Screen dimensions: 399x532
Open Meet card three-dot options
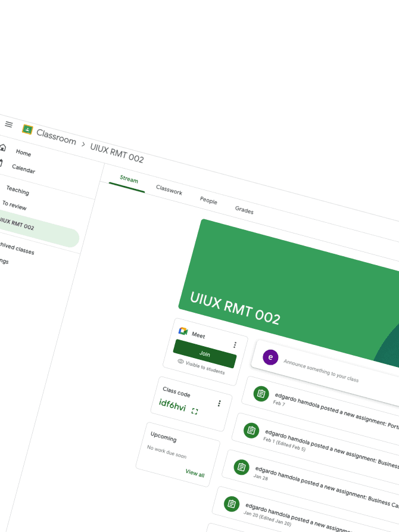coord(235,345)
